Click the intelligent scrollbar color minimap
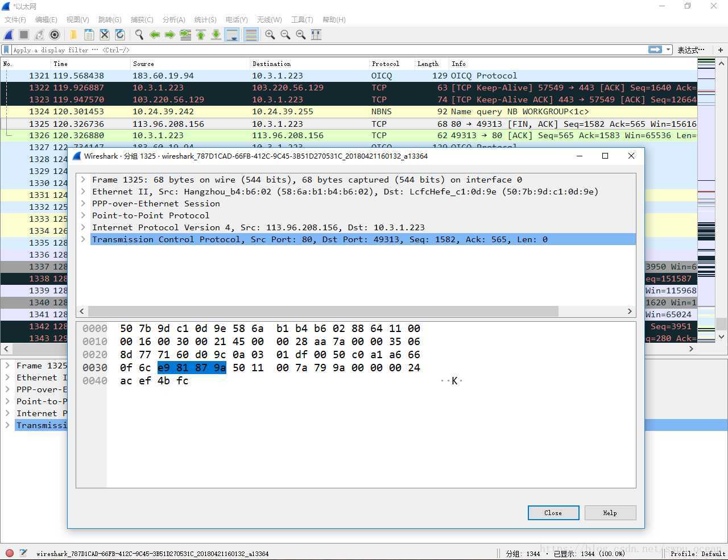Image resolution: width=728 pixels, height=560 pixels. 706,200
